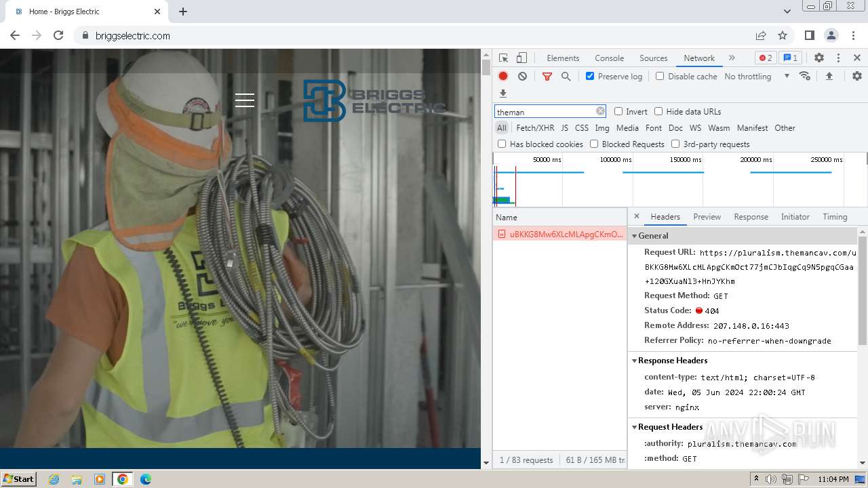Click the 2 errors counter badge
868x488 pixels.
tap(766, 58)
